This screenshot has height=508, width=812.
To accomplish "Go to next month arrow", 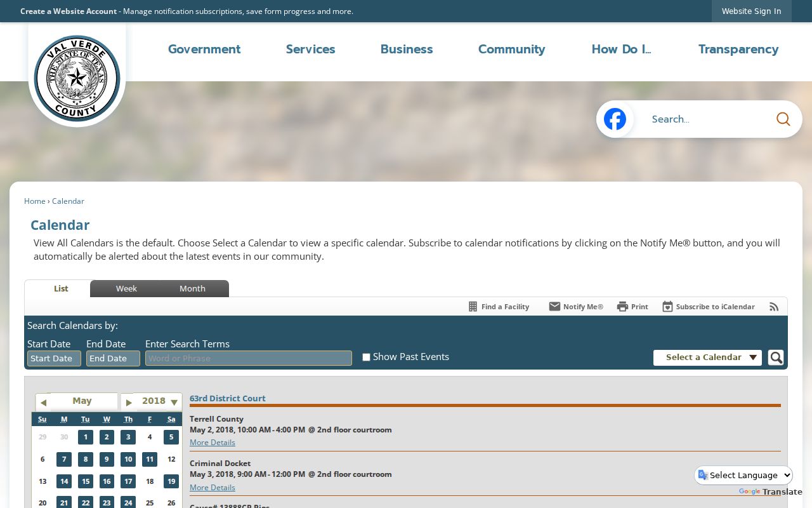I will point(129,403).
